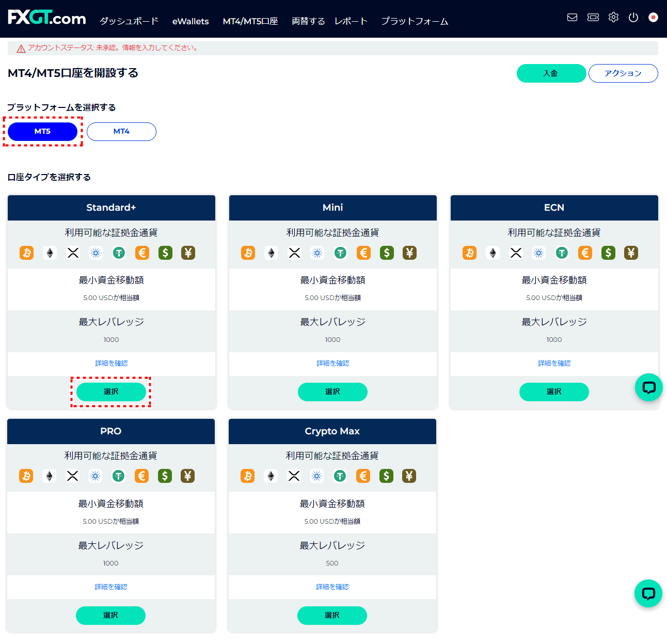Choose 選択 for Crypto Max account
667x644 pixels.
[x=332, y=616]
